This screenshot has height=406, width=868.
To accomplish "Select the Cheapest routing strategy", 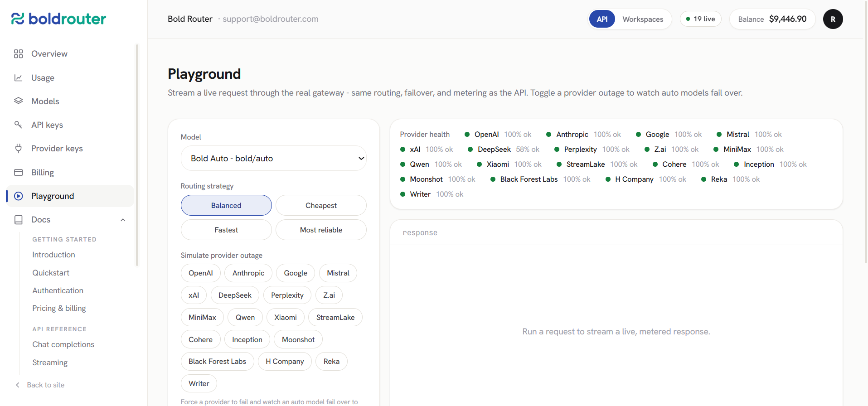I will tap(321, 205).
